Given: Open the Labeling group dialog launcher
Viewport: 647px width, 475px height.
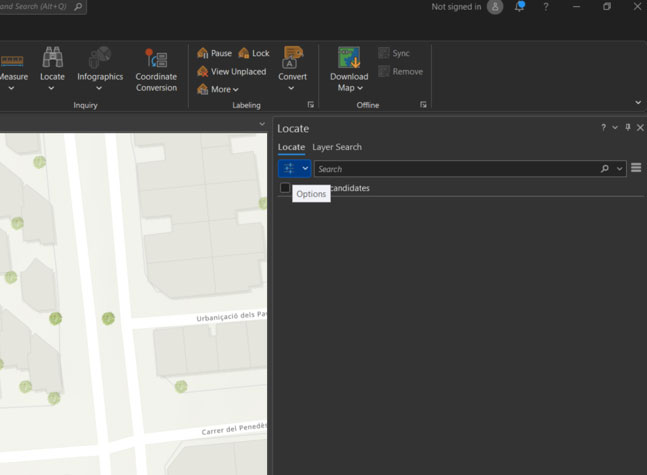Looking at the screenshot, I should pos(311,105).
